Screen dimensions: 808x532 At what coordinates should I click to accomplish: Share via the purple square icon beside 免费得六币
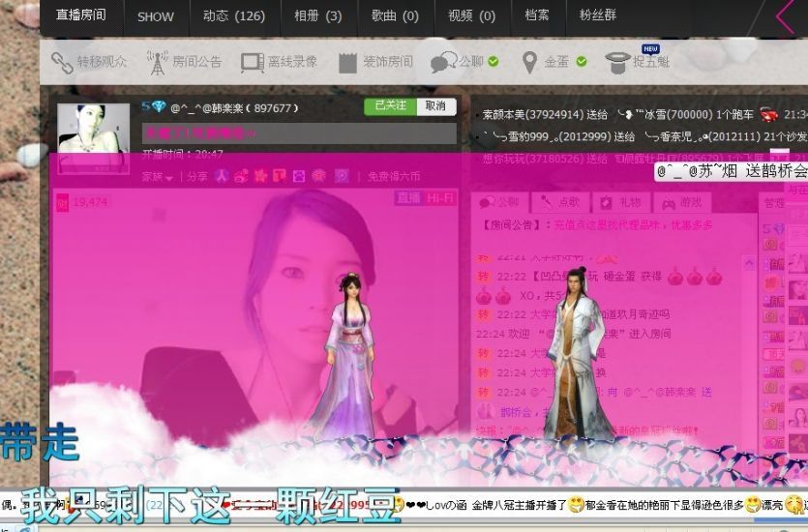(342, 176)
